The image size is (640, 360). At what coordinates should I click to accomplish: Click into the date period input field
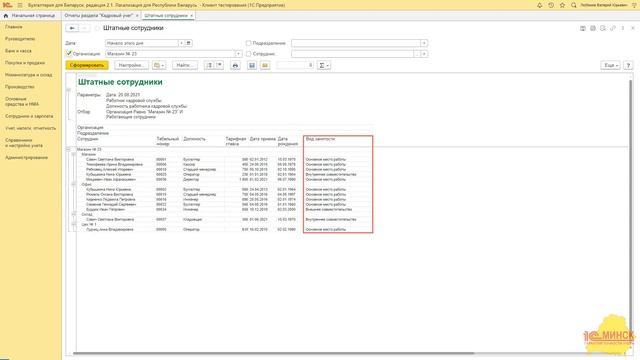pos(142,43)
